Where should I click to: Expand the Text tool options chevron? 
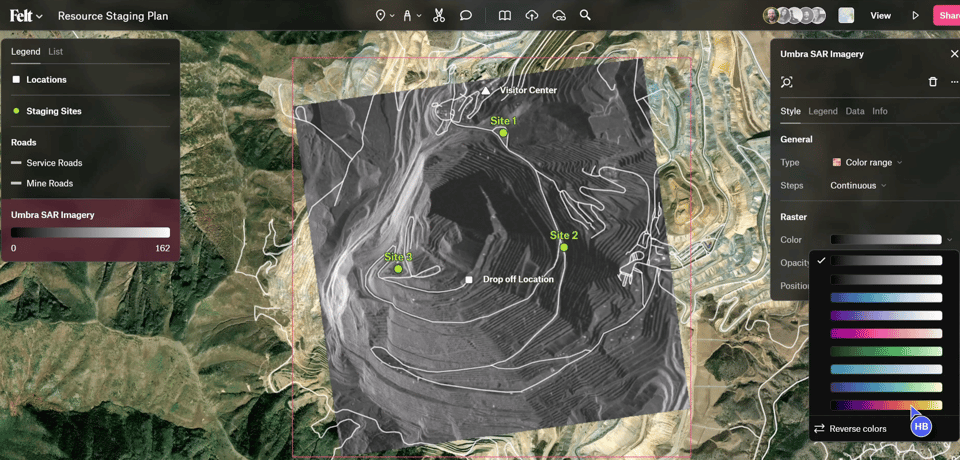pyautogui.click(x=419, y=16)
